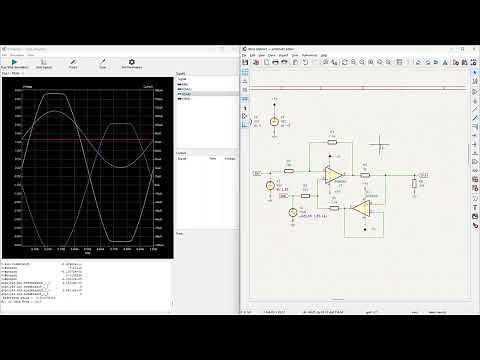
Task: Open the Plot schematic icon
Action: 284,62
